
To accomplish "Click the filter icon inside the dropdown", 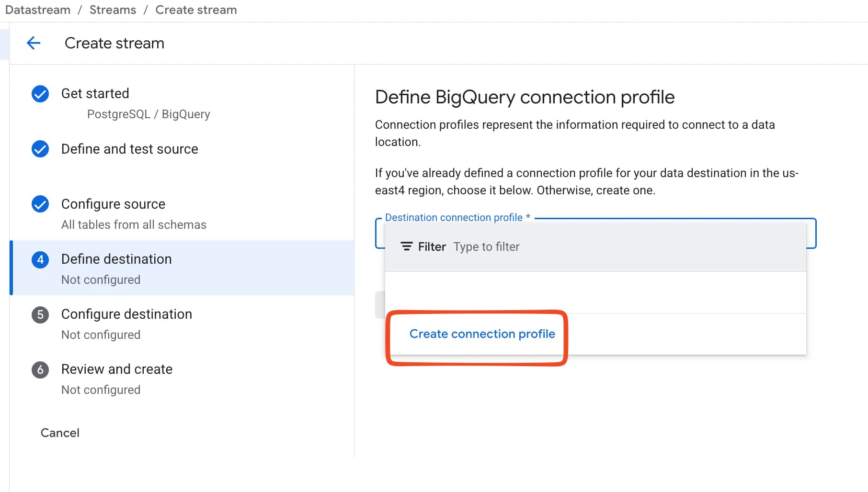I will click(x=406, y=246).
